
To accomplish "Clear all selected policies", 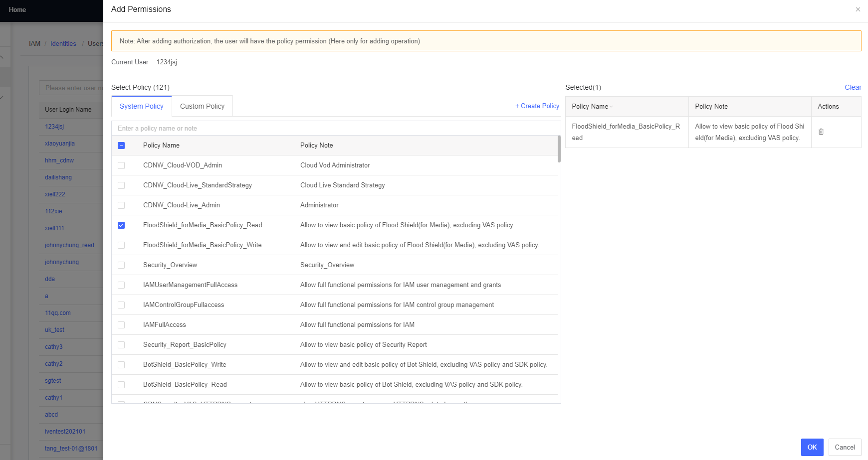I will 853,87.
